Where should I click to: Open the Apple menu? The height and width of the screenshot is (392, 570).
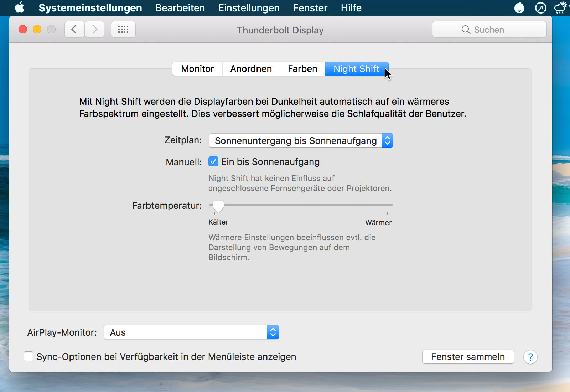tap(20, 7)
